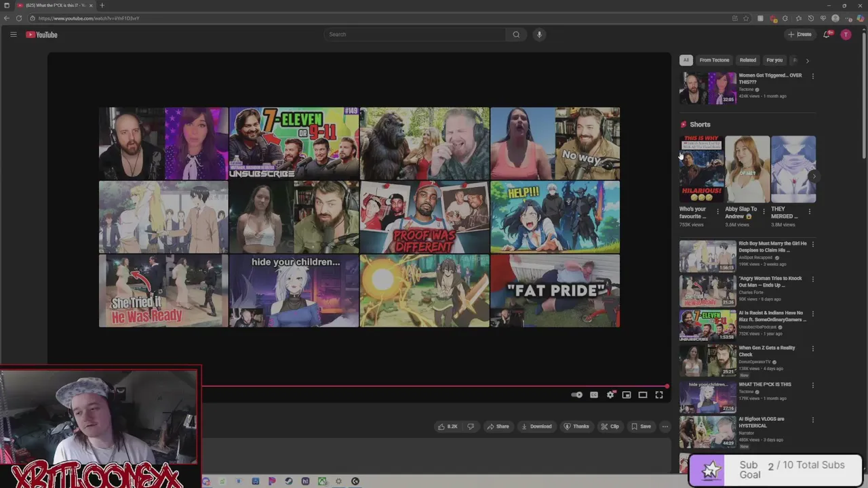Go to the YouTube home logo
Screen dimensions: 868x488
tap(41, 35)
